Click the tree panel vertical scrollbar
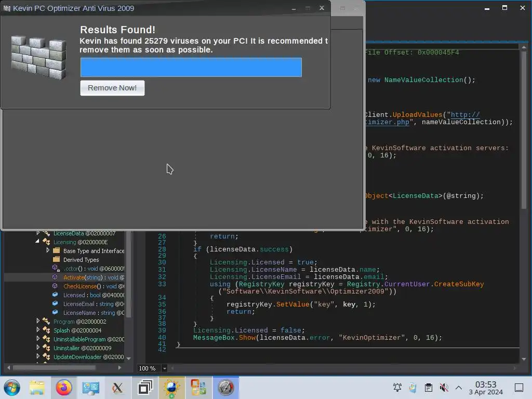 pyautogui.click(x=128, y=275)
